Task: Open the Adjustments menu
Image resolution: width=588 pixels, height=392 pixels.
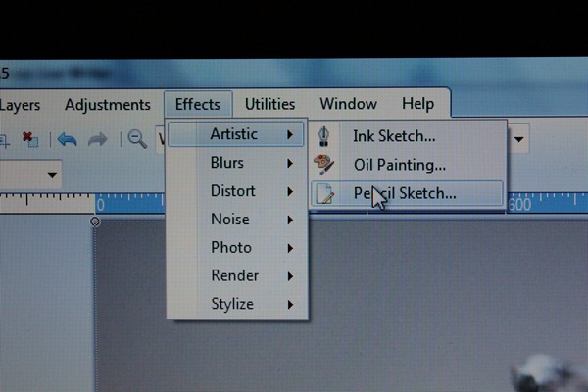Action: tap(108, 104)
